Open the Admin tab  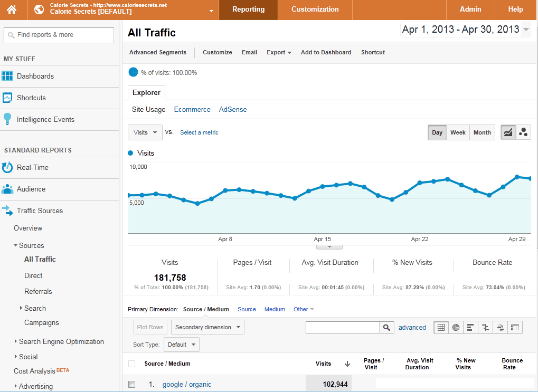coord(470,9)
